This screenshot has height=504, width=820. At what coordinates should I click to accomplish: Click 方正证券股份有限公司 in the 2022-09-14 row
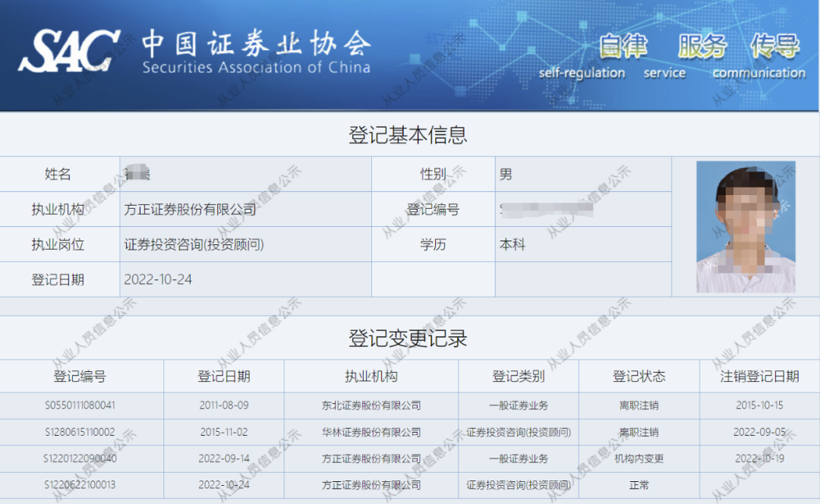371,458
